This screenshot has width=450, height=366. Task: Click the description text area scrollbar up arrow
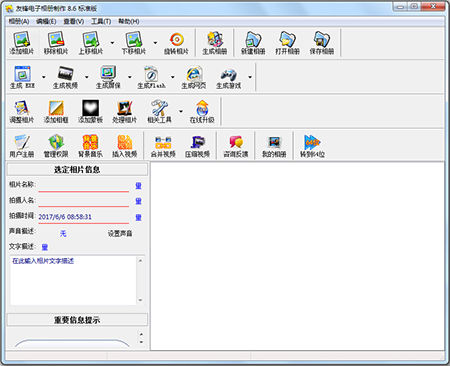click(141, 261)
